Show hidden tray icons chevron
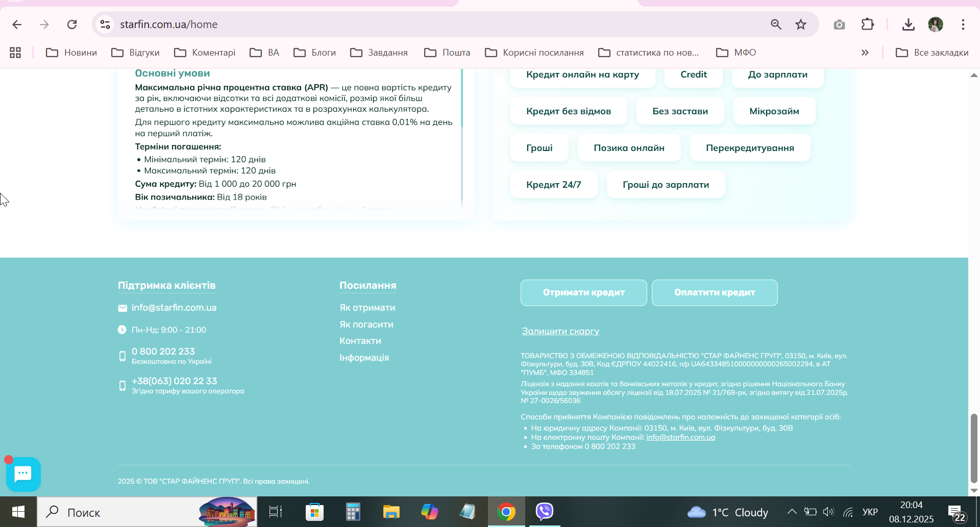 (x=792, y=512)
